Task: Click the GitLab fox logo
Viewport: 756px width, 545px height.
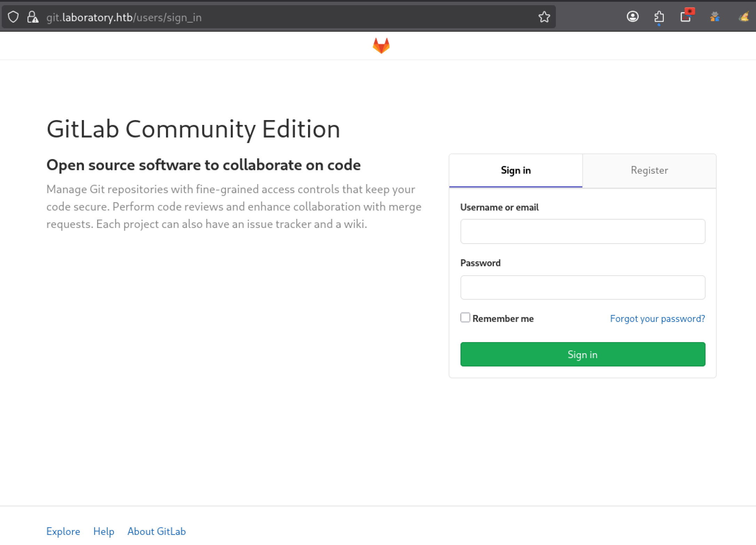Action: point(381,46)
